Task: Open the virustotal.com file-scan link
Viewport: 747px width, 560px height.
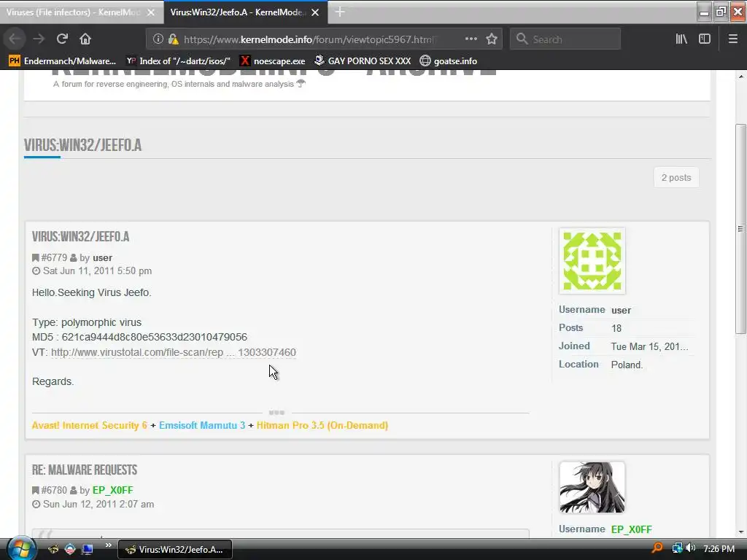Action: (x=174, y=352)
